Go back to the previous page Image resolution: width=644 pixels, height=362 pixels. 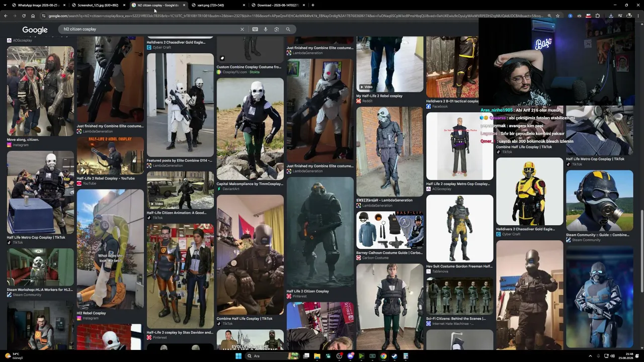6,16
